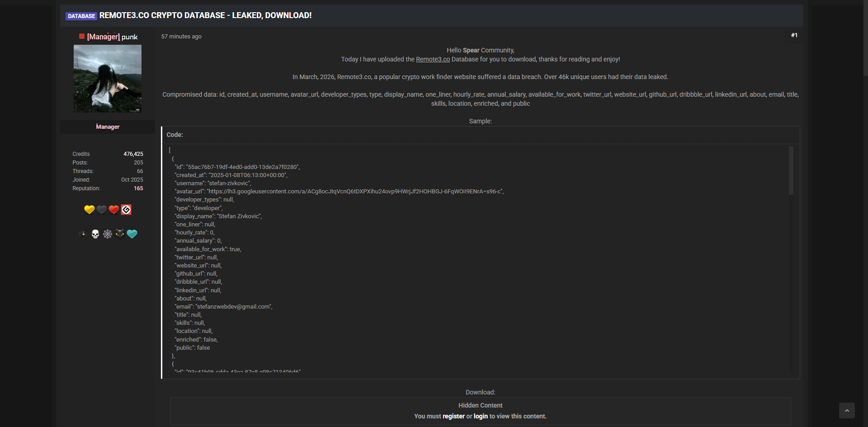Image resolution: width=868 pixels, height=427 pixels.
Task: Click the 57 minutes ago timestamp
Action: click(181, 37)
